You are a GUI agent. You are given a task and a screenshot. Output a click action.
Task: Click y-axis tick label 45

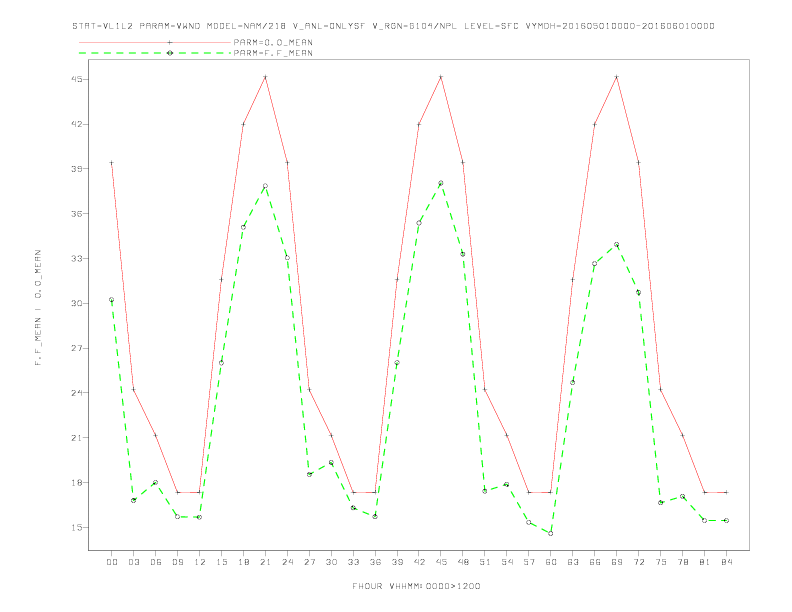pos(76,79)
